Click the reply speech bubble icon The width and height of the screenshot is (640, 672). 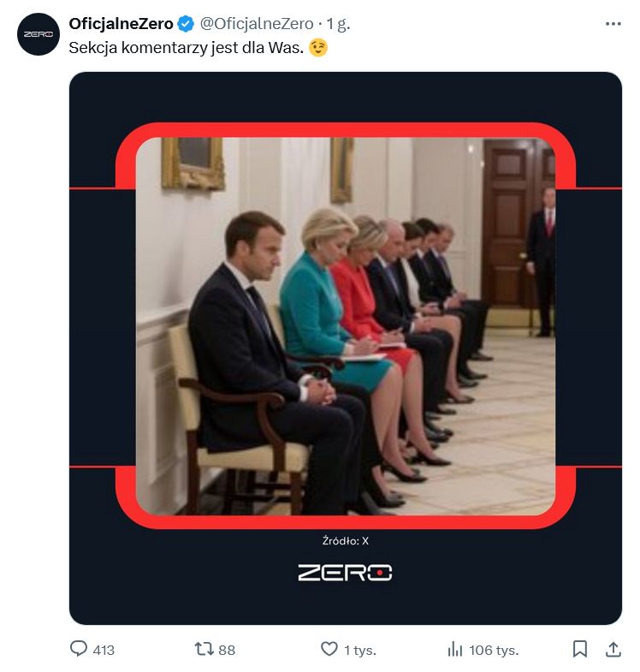79,650
